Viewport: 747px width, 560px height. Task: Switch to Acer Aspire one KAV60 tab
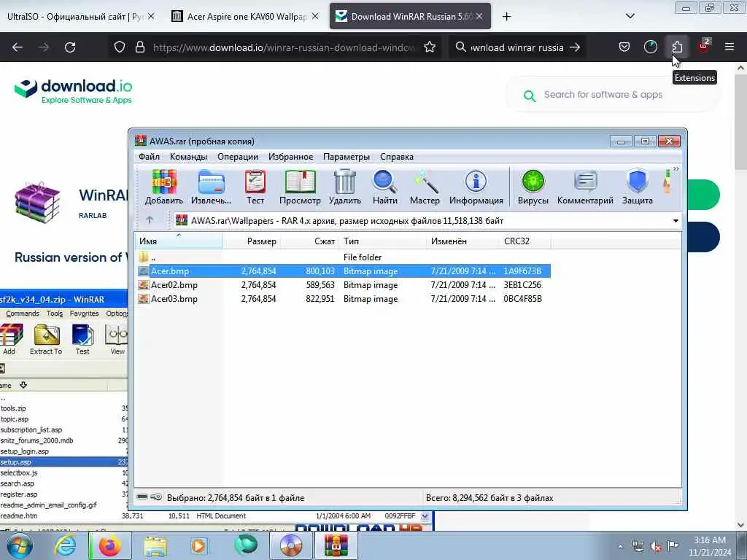[x=245, y=17]
